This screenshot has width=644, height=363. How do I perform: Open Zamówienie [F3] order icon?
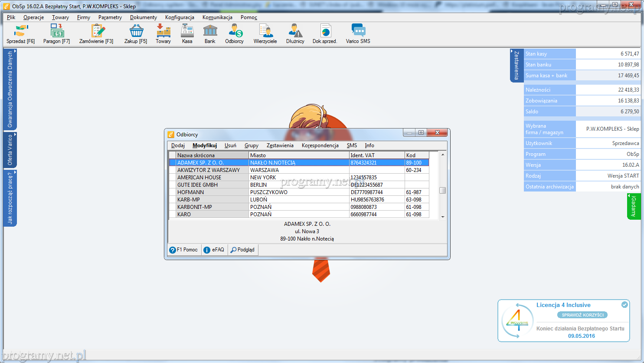[x=96, y=34]
